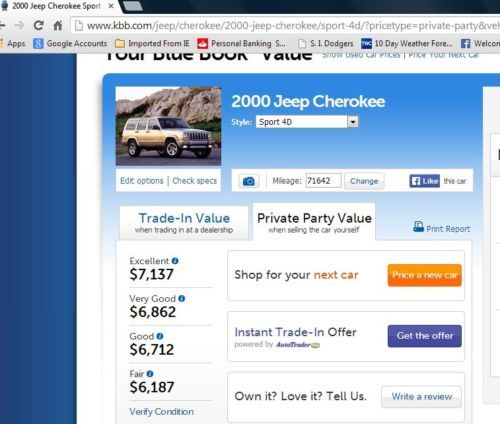Viewport: 500px width, 424px height.
Task: Open the Personal Banking bookmark
Action: [x=242, y=43]
